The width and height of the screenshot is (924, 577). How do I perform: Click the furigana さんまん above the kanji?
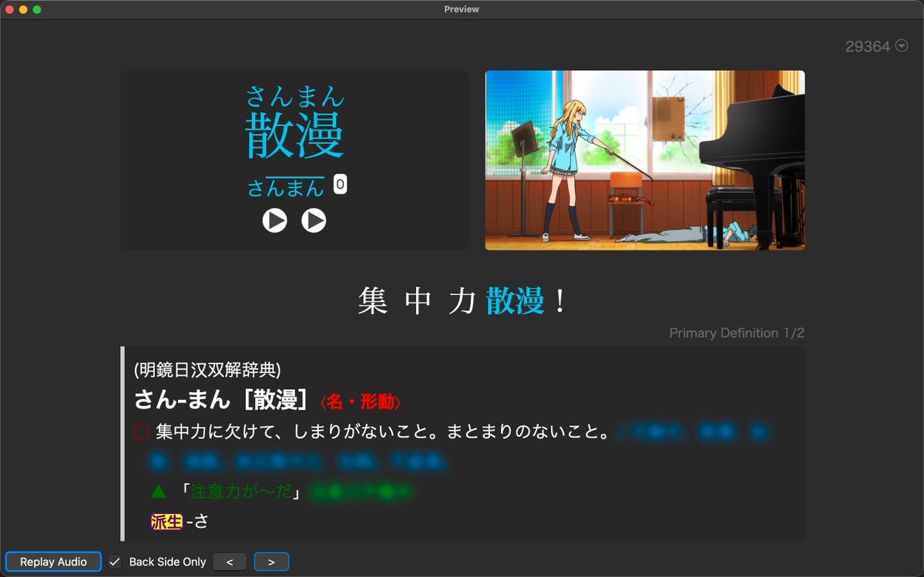294,96
